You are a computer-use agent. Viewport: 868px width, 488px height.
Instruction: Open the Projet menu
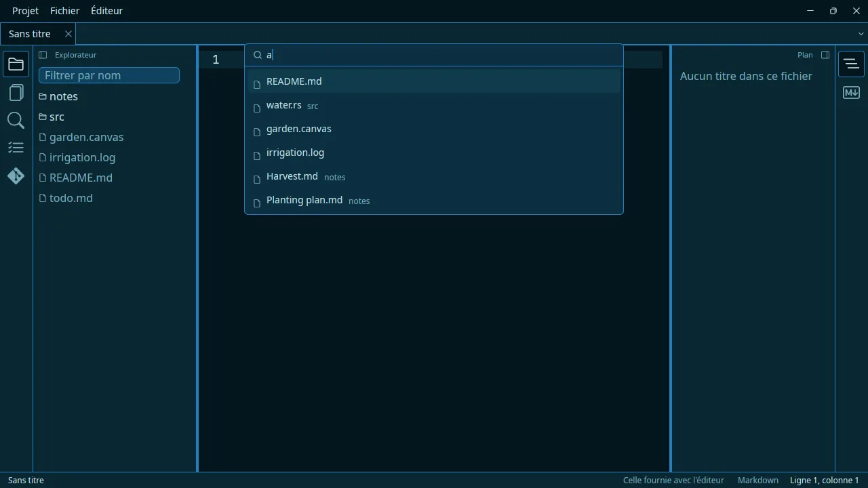(25, 11)
